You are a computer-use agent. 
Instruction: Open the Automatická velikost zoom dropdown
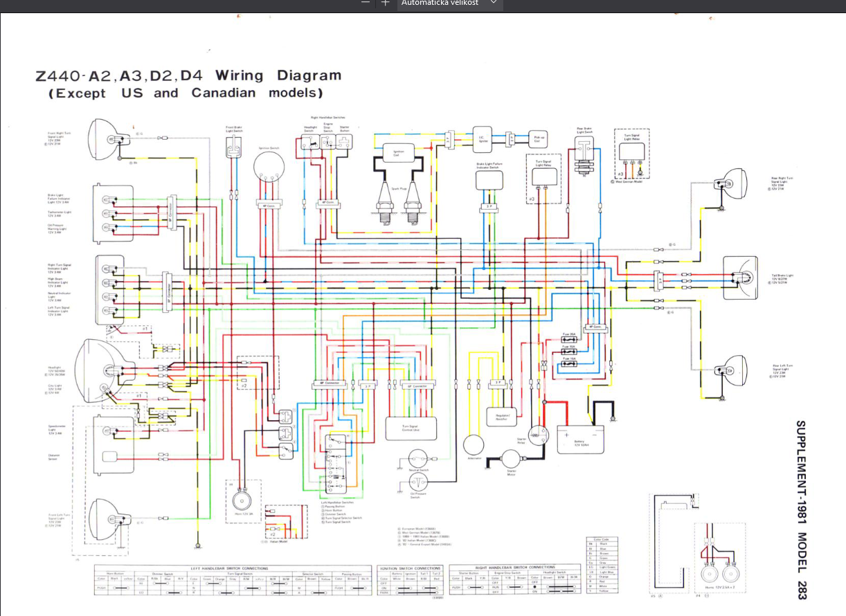449,3
